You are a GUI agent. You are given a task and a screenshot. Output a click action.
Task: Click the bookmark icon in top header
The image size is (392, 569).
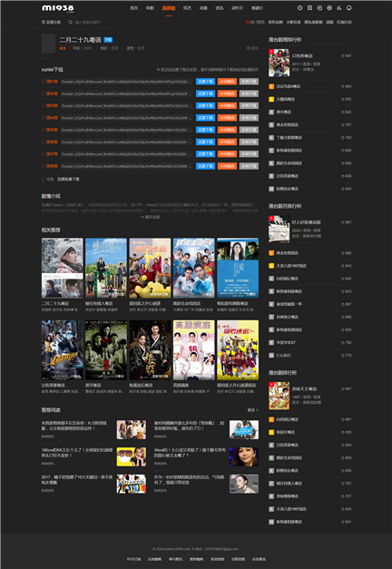[x=309, y=7]
